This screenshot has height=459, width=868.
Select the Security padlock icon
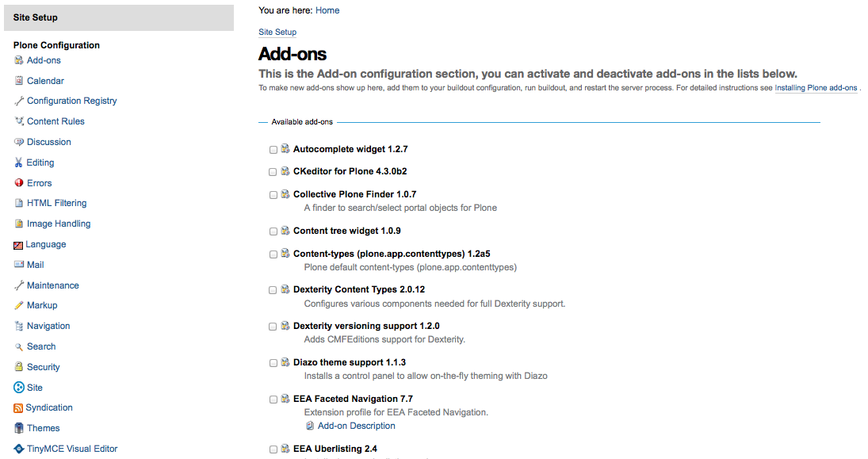click(x=19, y=366)
